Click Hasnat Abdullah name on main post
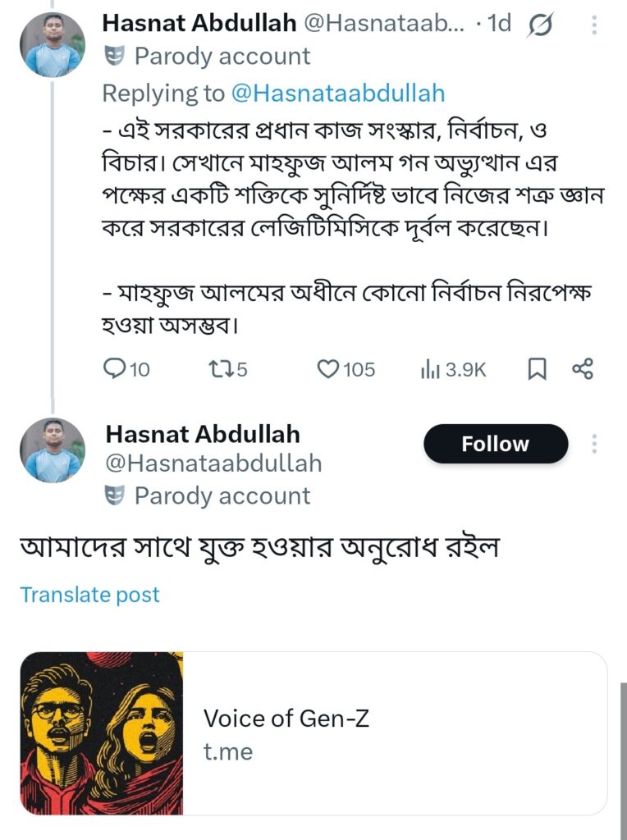 click(x=203, y=434)
